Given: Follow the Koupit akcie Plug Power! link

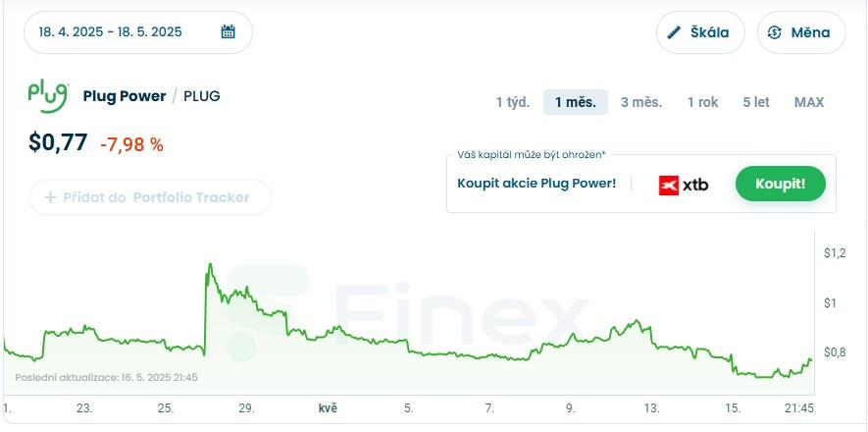Looking at the screenshot, I should pyautogui.click(x=536, y=184).
